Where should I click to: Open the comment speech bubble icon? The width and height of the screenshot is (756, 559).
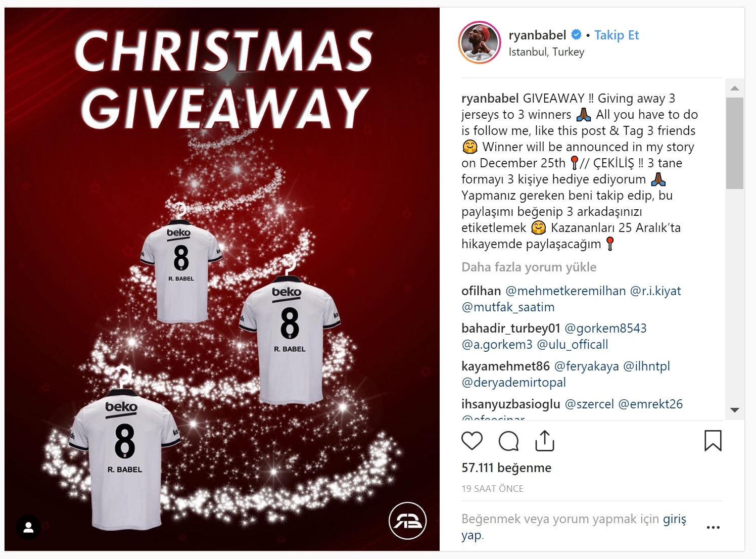pyautogui.click(x=508, y=441)
